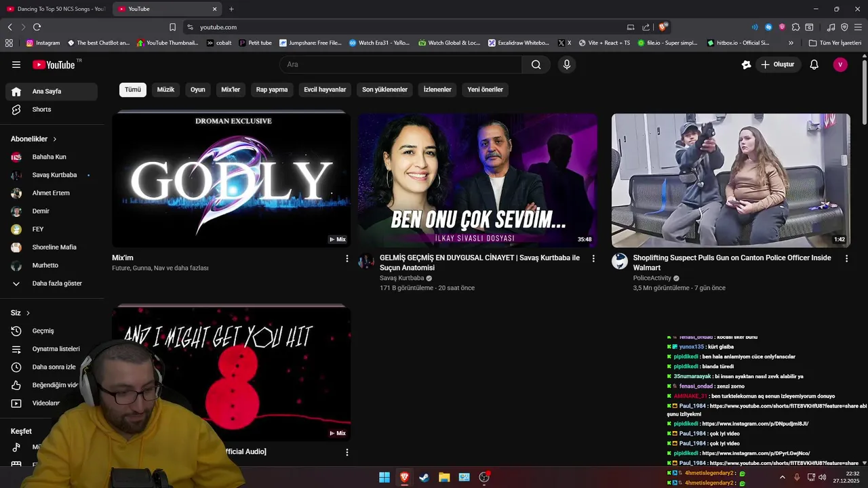Viewport: 868px width, 488px height.
Task: Select the Mix'ler filter chip
Action: tap(231, 89)
